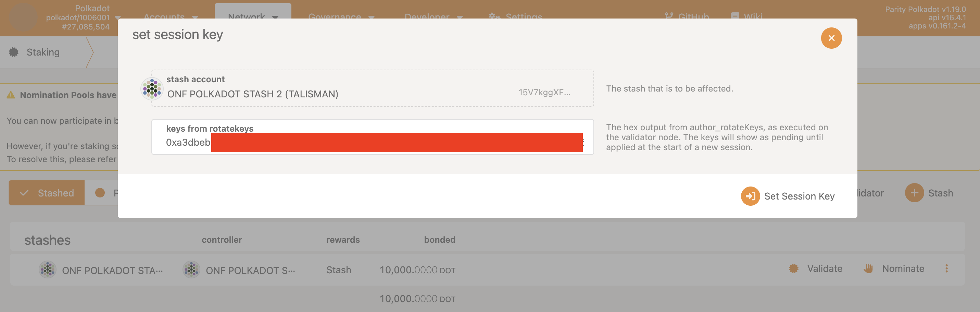980x312 pixels.
Task: Click the Polkadot network logo
Action: (23, 17)
